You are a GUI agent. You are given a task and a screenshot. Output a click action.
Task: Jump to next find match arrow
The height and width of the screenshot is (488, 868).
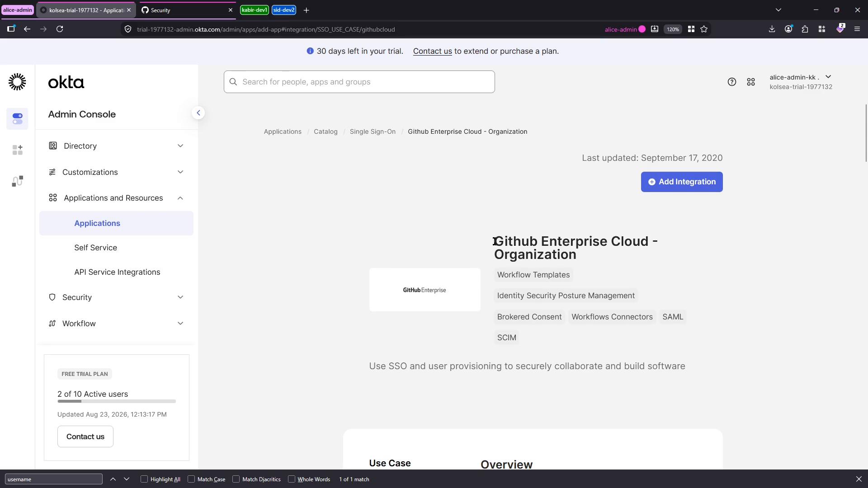coord(127,479)
